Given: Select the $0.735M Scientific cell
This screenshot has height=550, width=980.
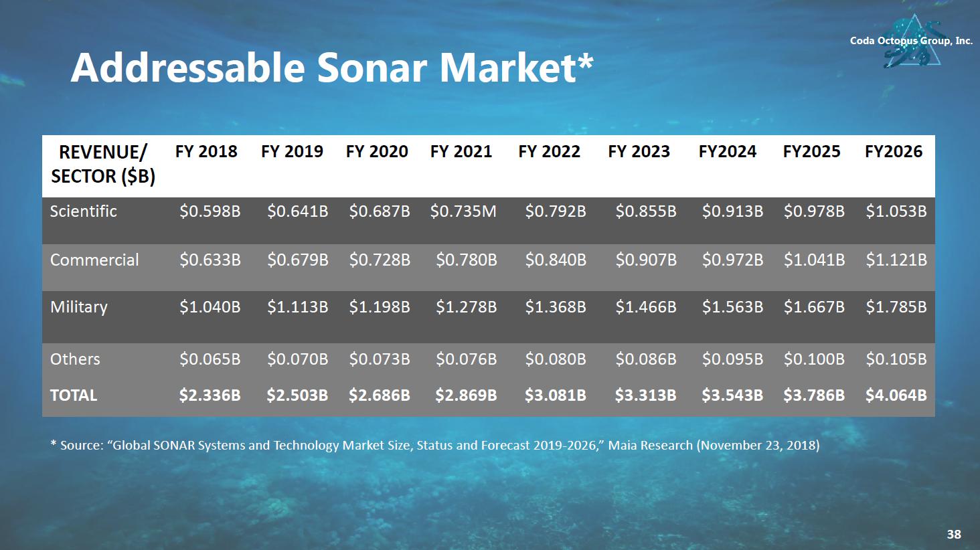Looking at the screenshot, I should [463, 211].
